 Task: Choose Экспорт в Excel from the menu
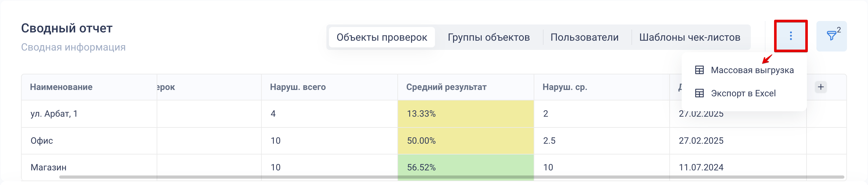point(744,93)
